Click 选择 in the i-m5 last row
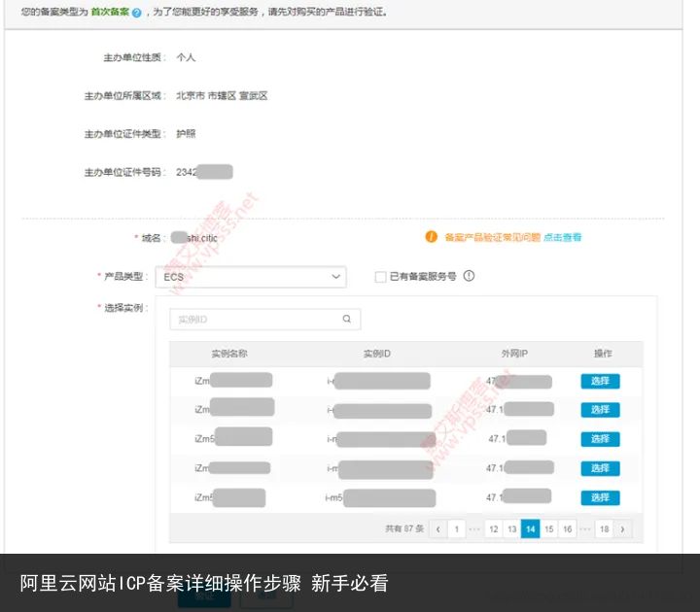The image size is (700, 612). 600,497
